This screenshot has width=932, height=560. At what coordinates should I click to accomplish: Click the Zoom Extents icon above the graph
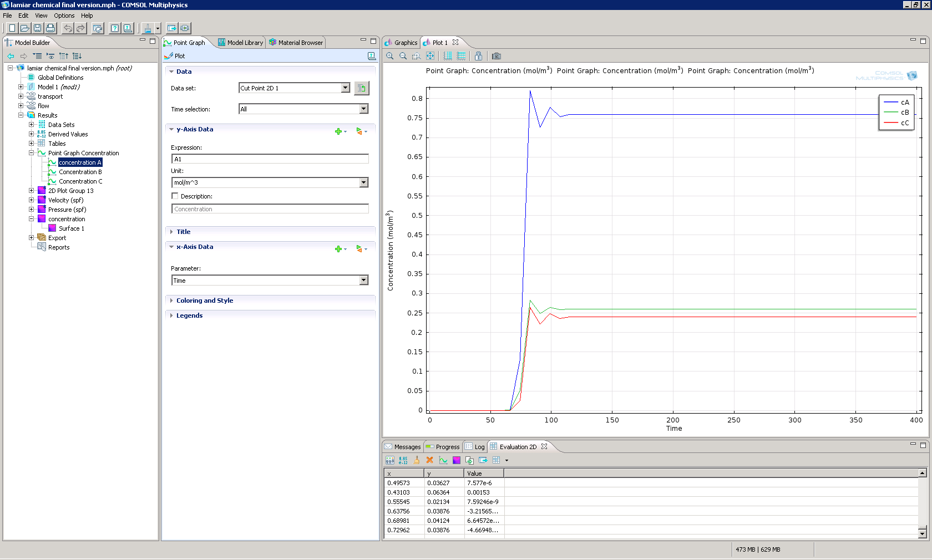[430, 56]
